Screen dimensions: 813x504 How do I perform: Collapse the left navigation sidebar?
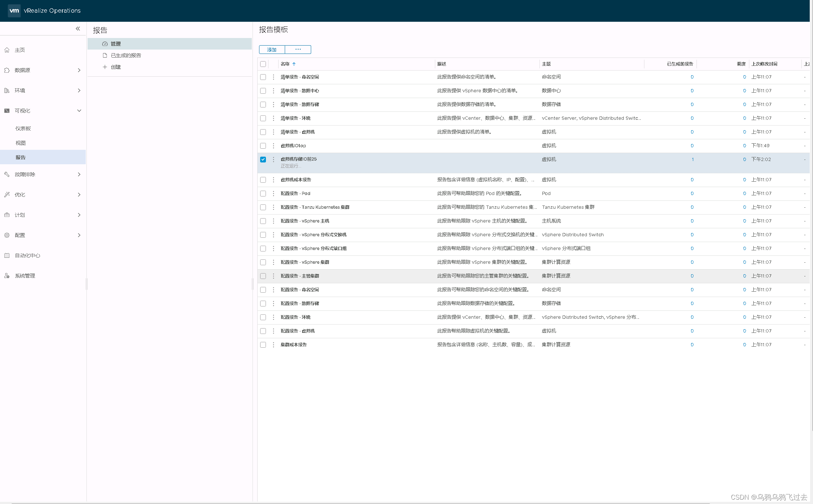[78, 29]
